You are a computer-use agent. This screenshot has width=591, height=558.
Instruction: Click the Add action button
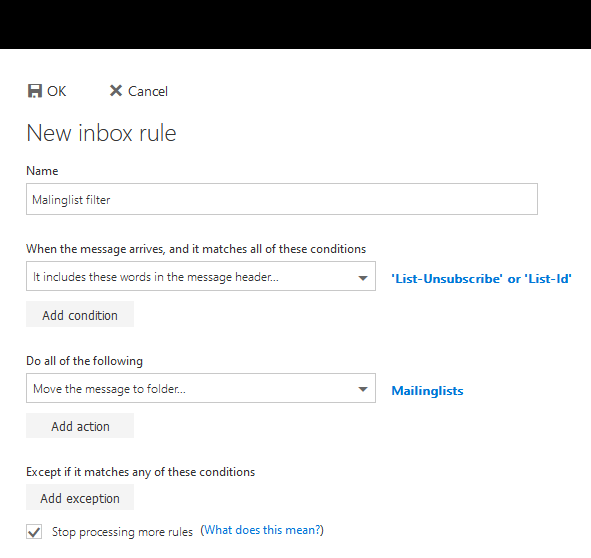(80, 426)
